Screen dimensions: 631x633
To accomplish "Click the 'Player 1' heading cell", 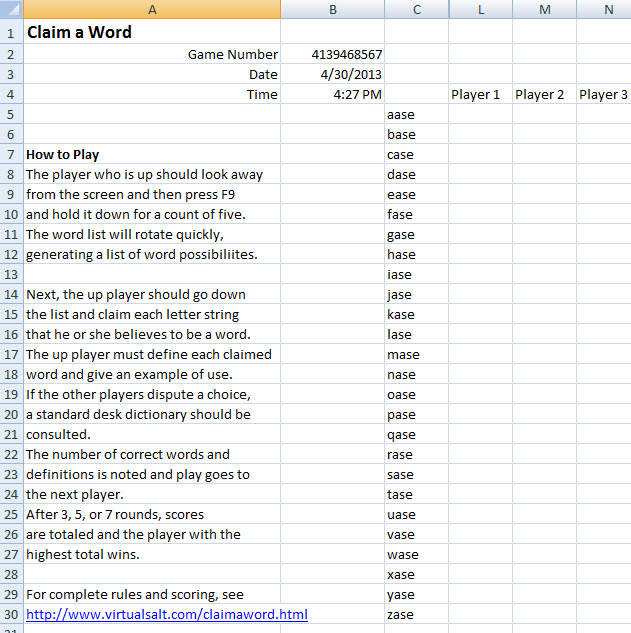I will click(480, 94).
